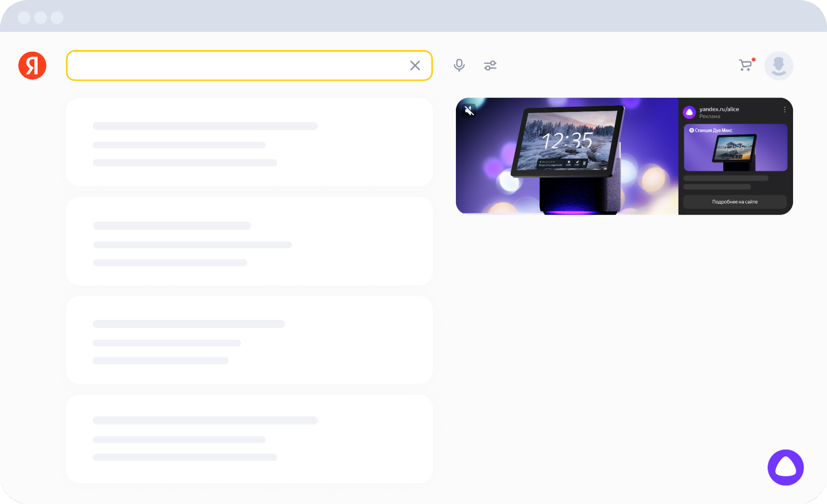The width and height of the screenshot is (827, 504).
Task: Unmute the ad video
Action: point(469,110)
